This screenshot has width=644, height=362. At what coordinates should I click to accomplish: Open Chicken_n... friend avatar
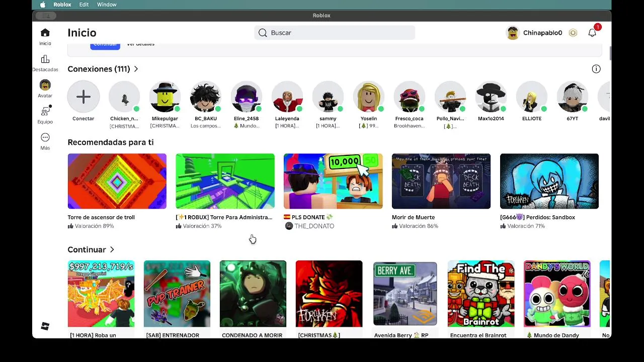point(124,97)
